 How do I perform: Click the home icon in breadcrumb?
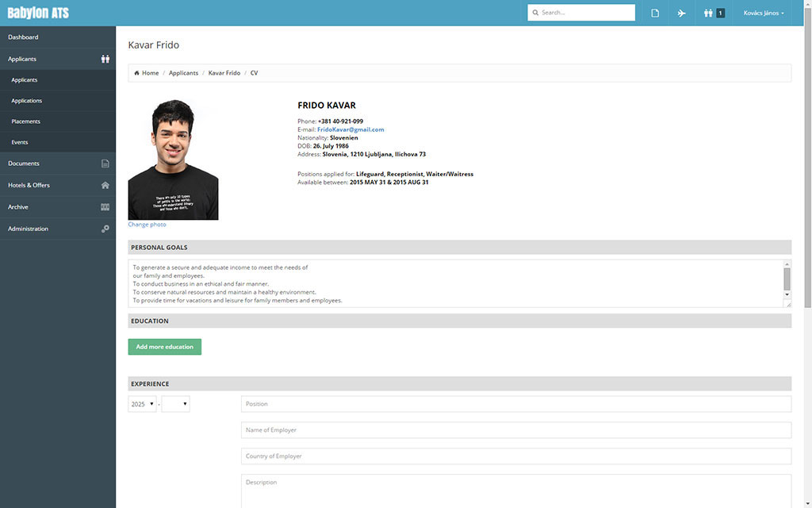(x=136, y=73)
